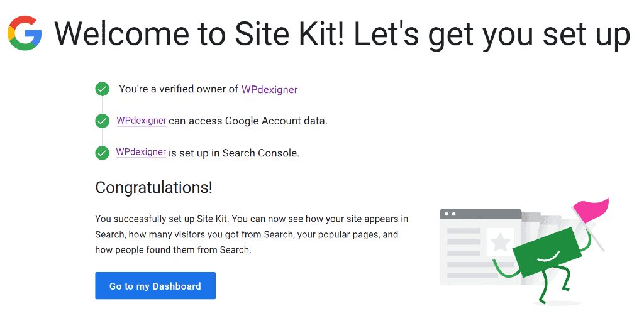Open WPdexigner link before 'is set up in Search Console'
The image size is (644, 316).
tap(141, 153)
